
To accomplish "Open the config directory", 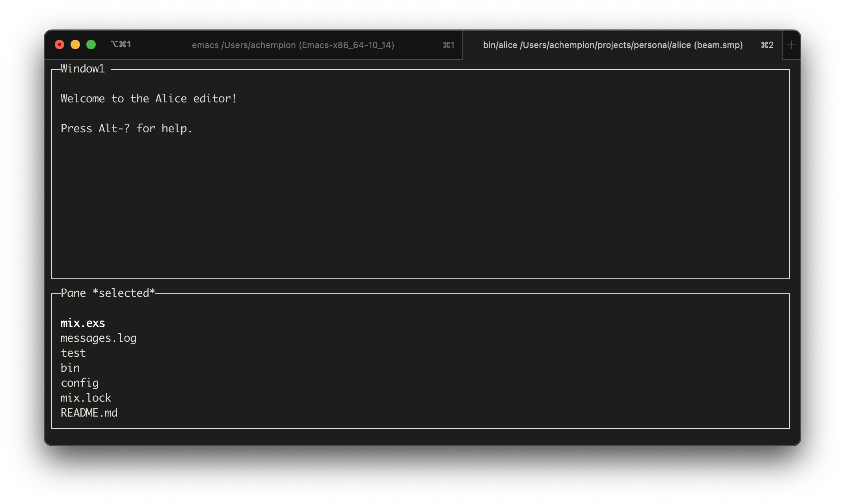I will (80, 383).
